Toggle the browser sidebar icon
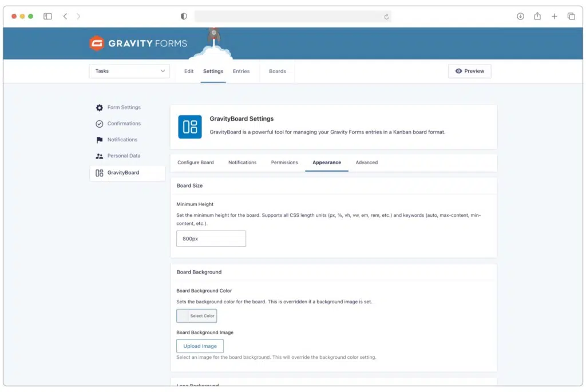586x392 pixels. pos(47,17)
